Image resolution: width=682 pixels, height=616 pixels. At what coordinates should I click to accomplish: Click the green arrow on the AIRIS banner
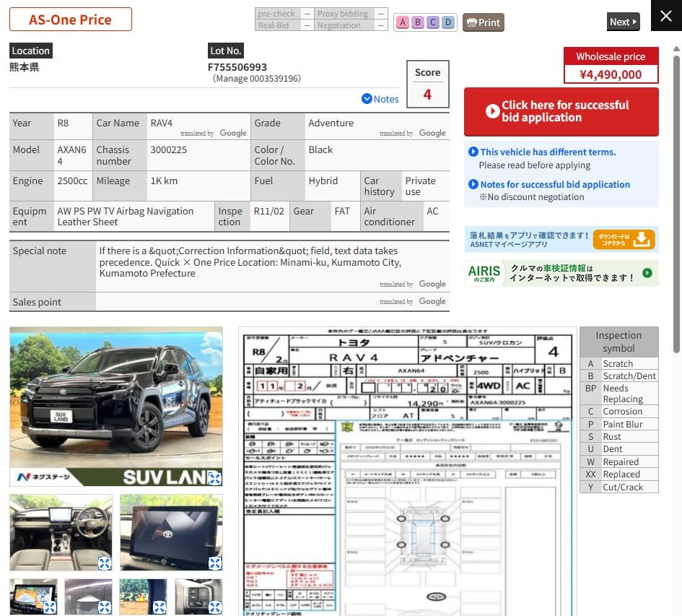647,273
